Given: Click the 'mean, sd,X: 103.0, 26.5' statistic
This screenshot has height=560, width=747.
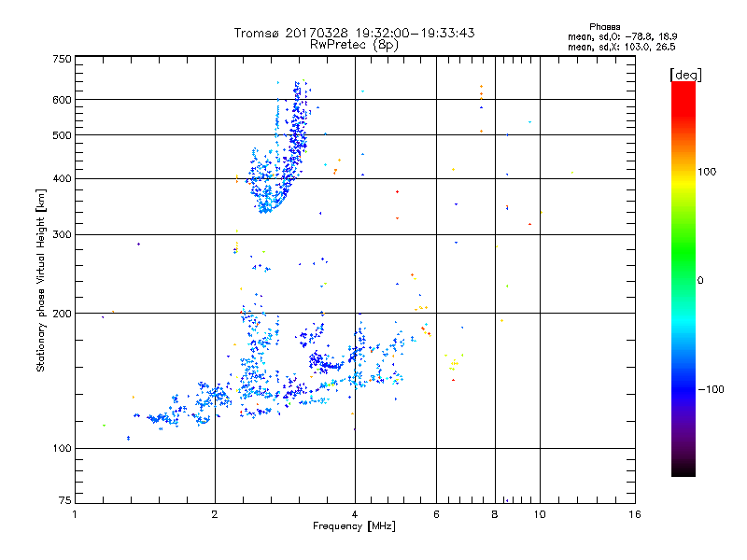Looking at the screenshot, I should (x=621, y=47).
